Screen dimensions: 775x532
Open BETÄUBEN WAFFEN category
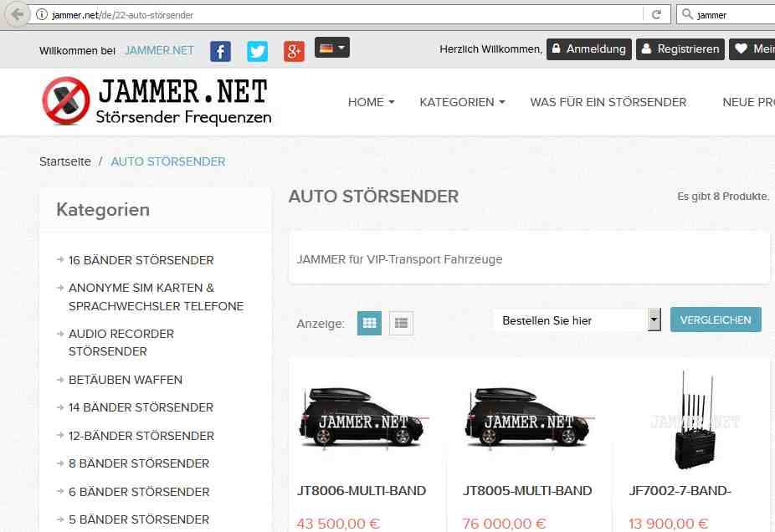point(126,380)
